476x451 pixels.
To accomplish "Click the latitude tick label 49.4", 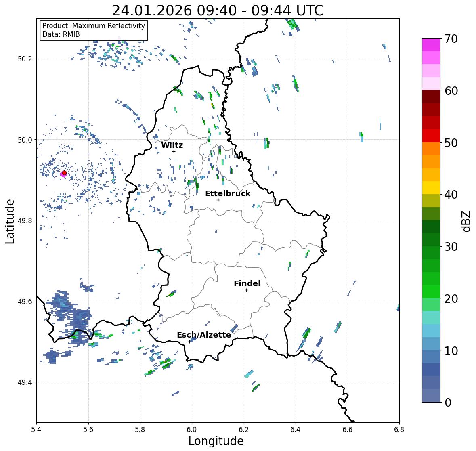I will 25,382.
